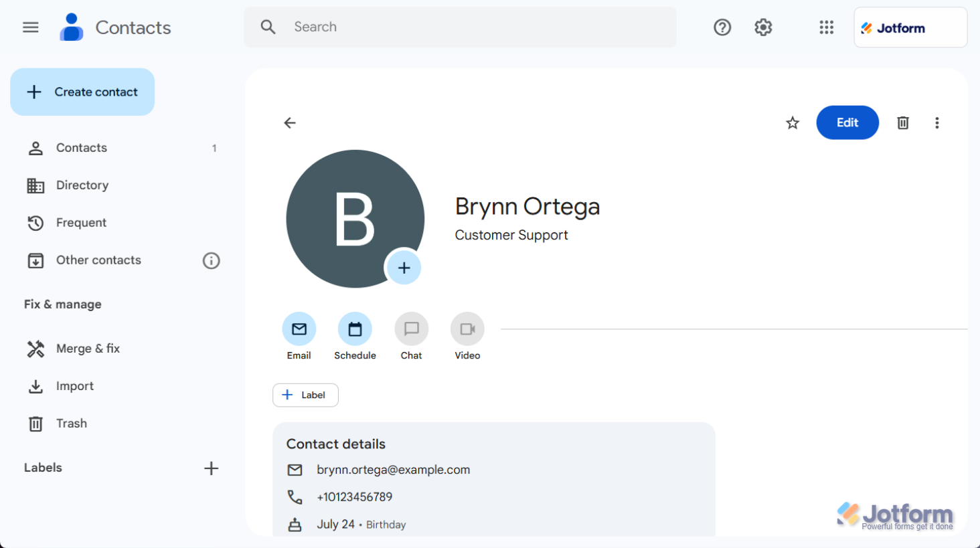The height and width of the screenshot is (548, 980).
Task: Open Help and support icon
Action: (x=722, y=27)
